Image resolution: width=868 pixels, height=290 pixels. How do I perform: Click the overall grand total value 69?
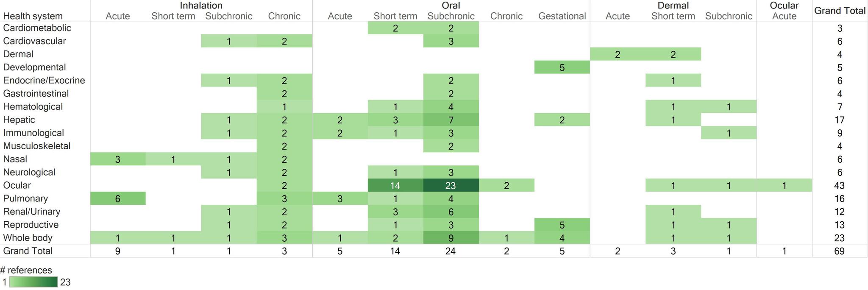(x=839, y=251)
